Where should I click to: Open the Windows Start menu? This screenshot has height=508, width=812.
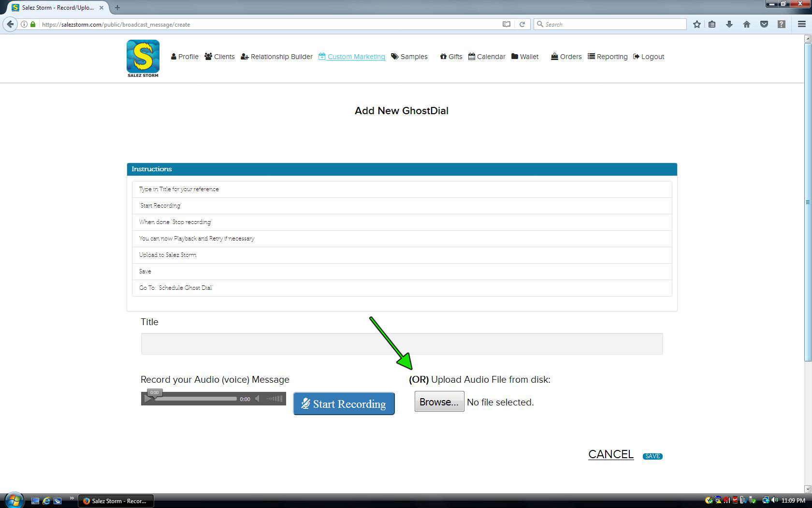(14, 500)
